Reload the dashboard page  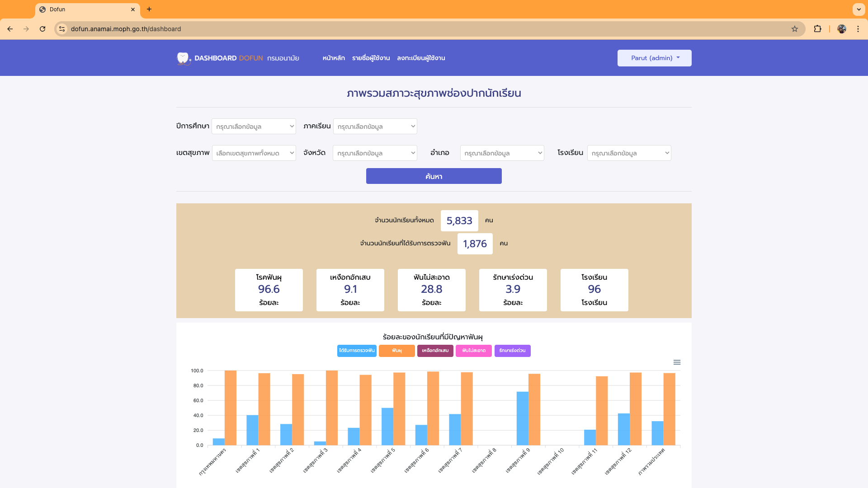tap(42, 29)
